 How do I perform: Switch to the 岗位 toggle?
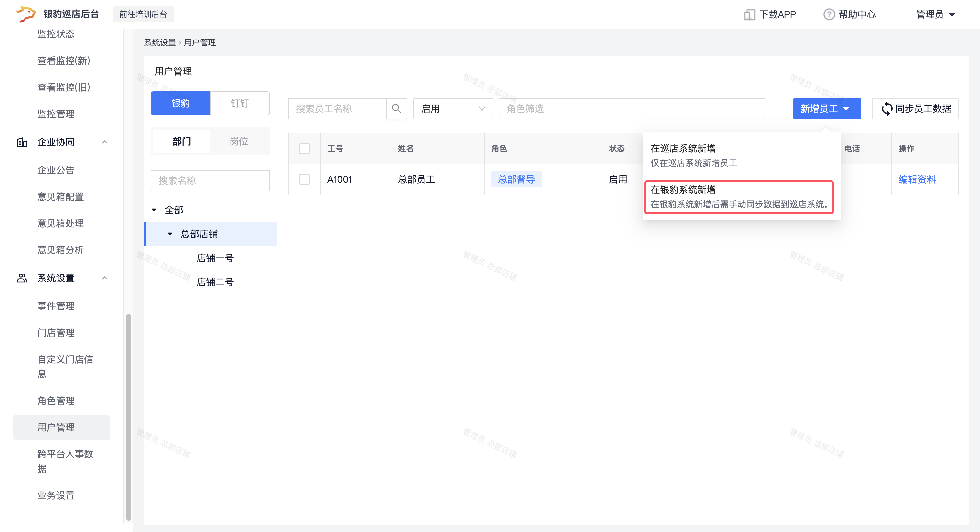click(239, 142)
